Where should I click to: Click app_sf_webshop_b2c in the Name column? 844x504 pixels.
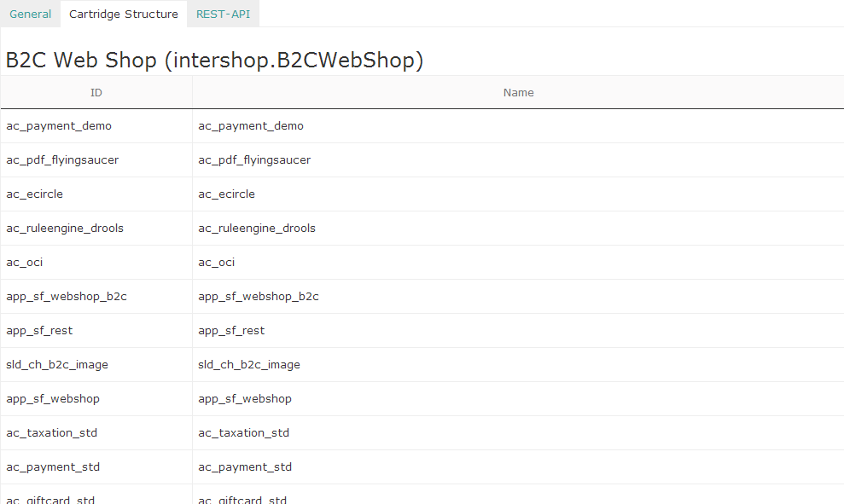(x=259, y=296)
